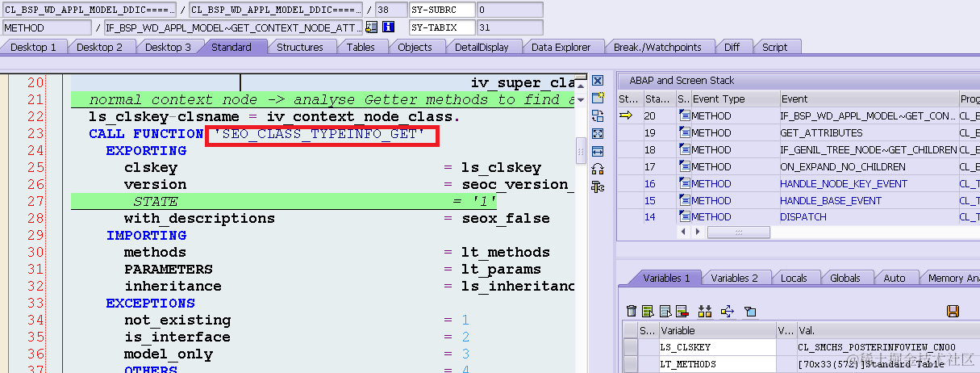This screenshot has width=980, height=373.
Task: Select the LS_CLSKEY row selector button
Action: click(x=630, y=347)
